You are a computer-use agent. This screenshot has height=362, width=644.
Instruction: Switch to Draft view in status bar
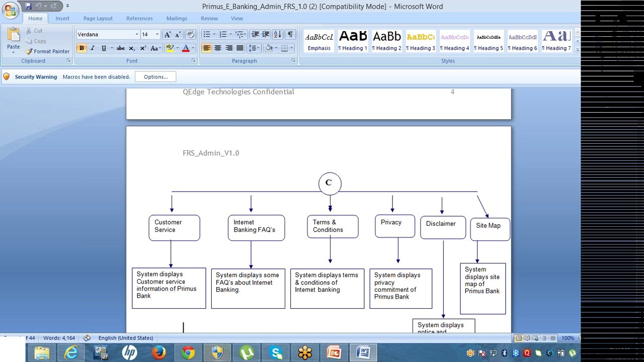point(553,338)
